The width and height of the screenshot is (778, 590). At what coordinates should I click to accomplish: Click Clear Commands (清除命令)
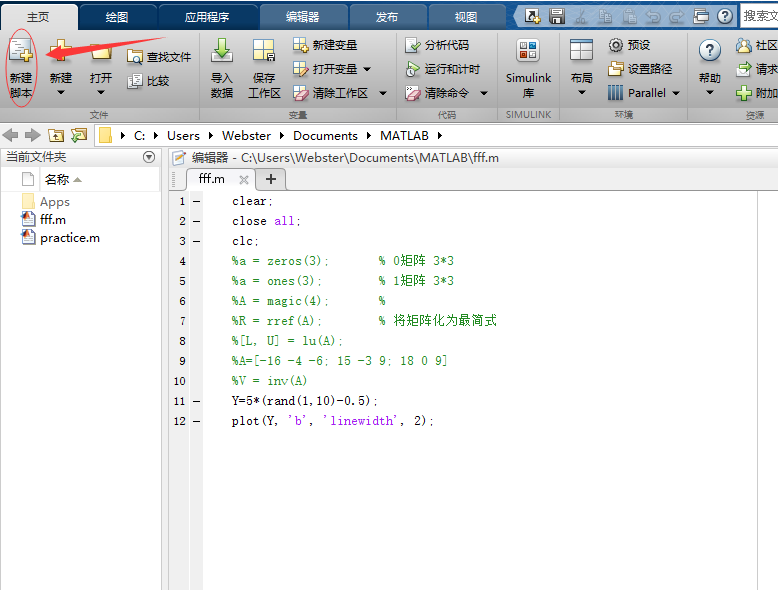point(437,93)
